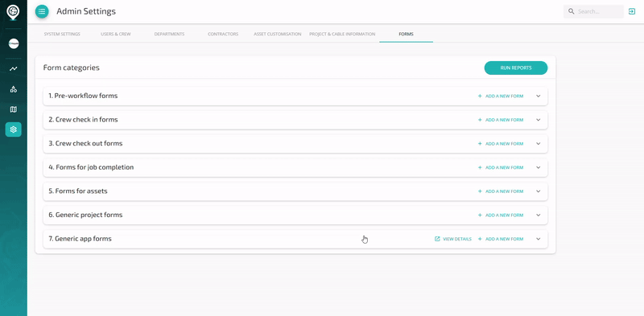Click the '1. Pre-workflow forms' title
This screenshot has width=644, height=316.
point(83,96)
